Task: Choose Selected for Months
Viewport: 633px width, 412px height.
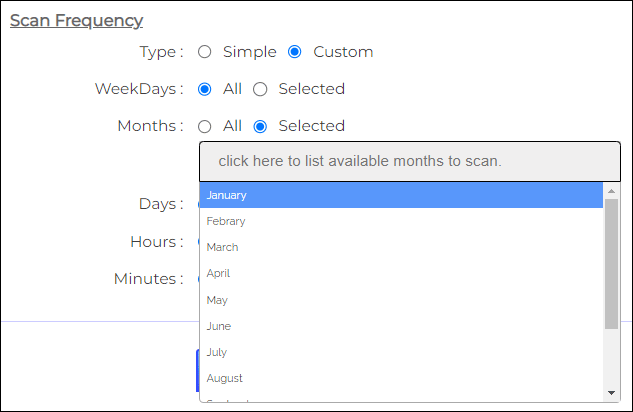Action: [260, 126]
